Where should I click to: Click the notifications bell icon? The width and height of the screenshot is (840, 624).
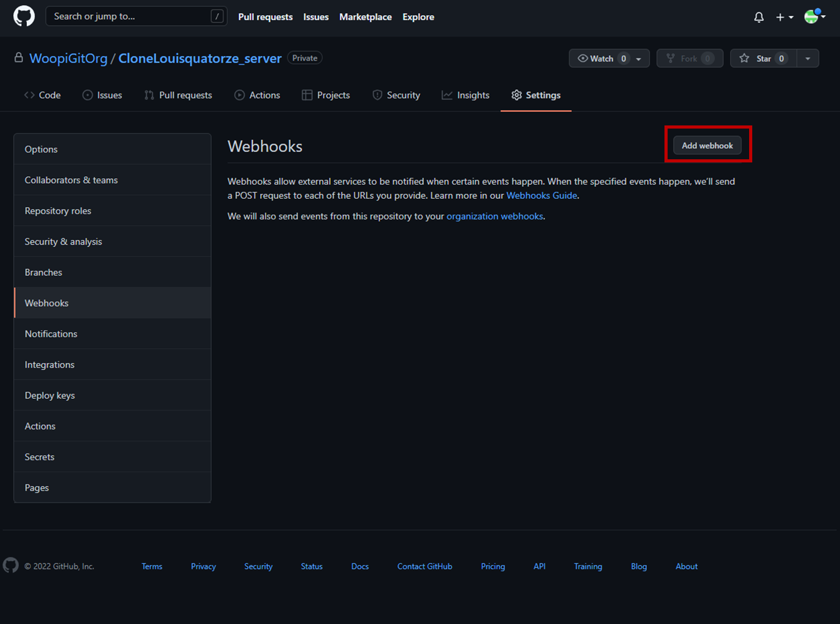click(759, 17)
